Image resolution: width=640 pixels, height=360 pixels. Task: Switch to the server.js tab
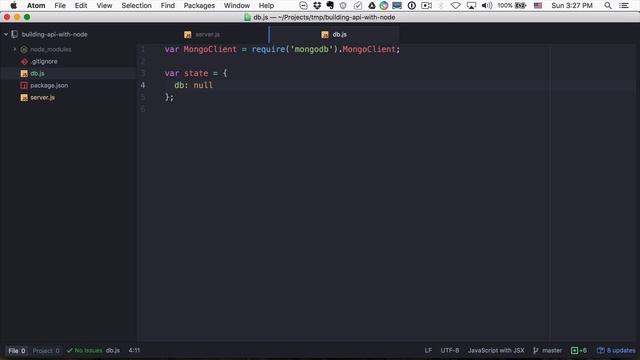click(x=202, y=34)
